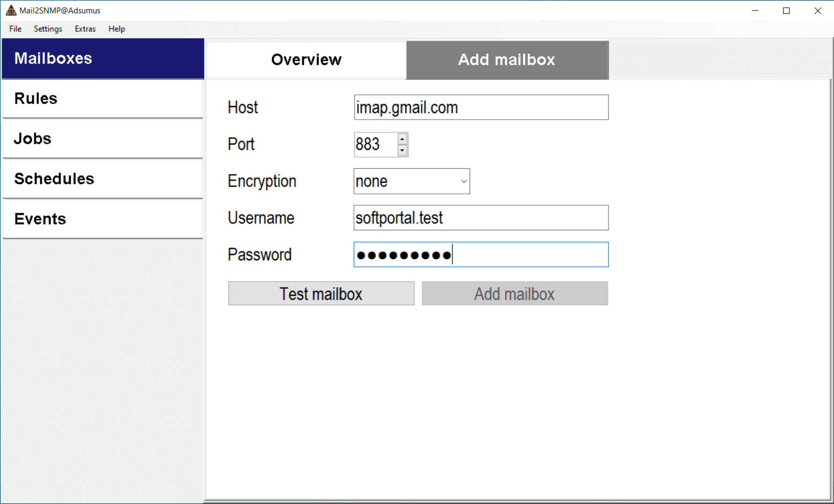The height and width of the screenshot is (504, 834).
Task: Open the Jobs section
Action: click(102, 139)
